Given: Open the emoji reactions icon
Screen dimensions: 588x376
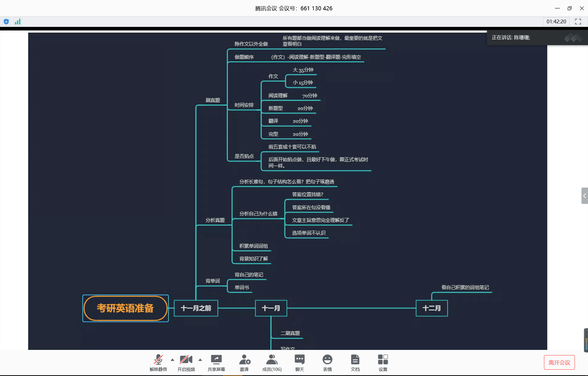Looking at the screenshot, I should tap(327, 360).
